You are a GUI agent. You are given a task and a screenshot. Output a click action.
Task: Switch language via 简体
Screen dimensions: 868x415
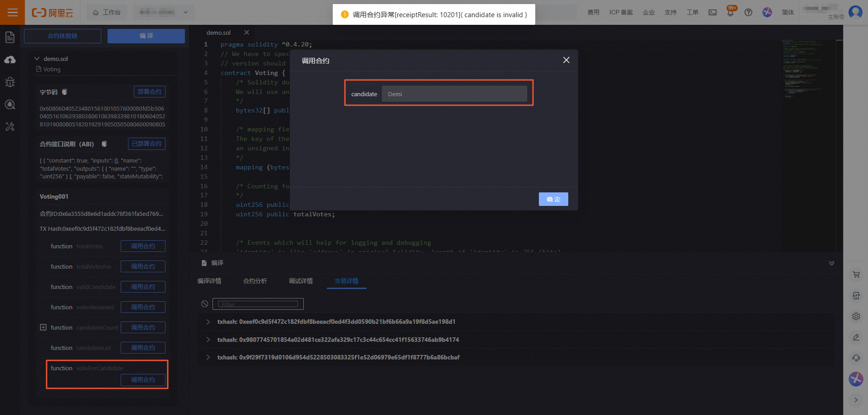click(x=788, y=12)
